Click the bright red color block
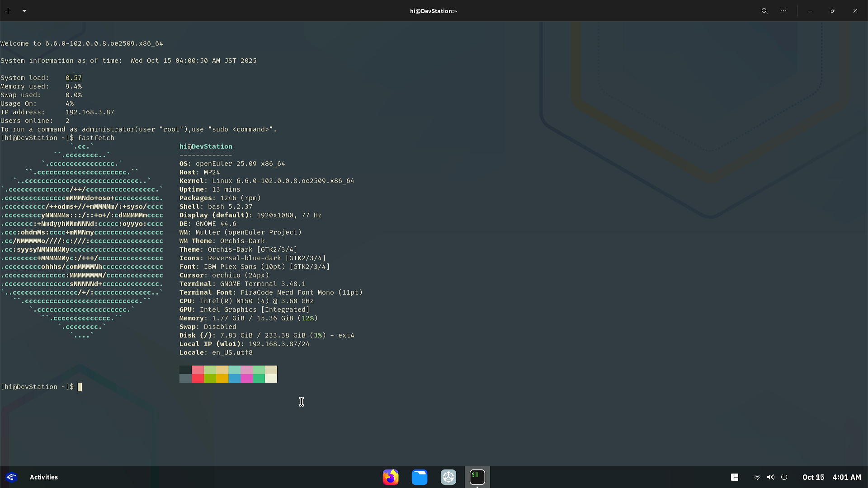Viewport: 868px width, 488px height. [x=198, y=379]
